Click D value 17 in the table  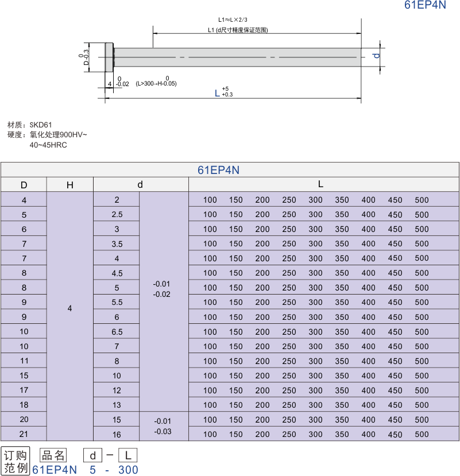point(24,390)
